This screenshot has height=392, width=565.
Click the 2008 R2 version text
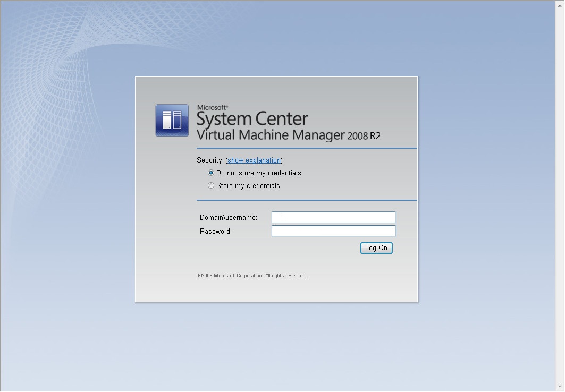pyautogui.click(x=364, y=136)
